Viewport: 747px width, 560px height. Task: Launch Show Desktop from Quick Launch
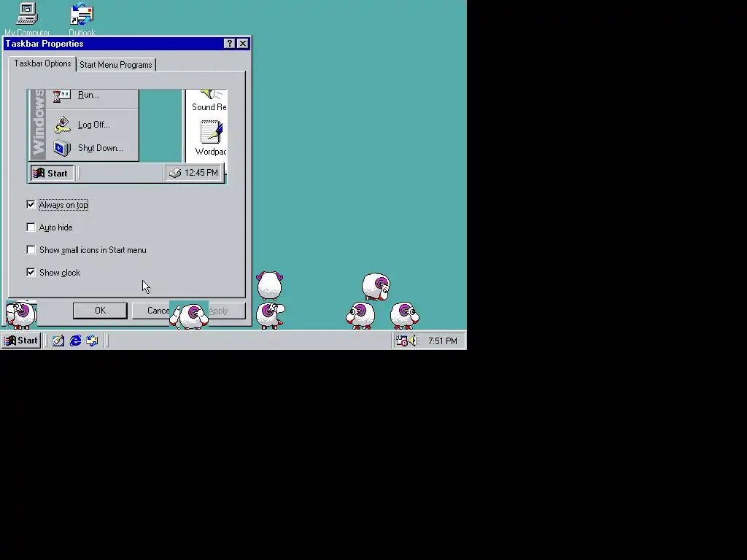[58, 341]
